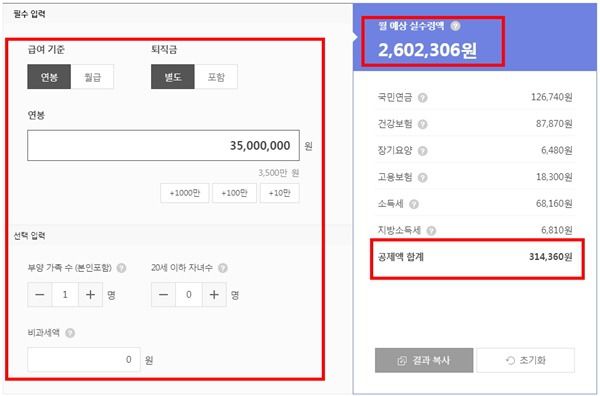Increase 부양 가족 수 with plus
Screen dimensions: 600x396
coord(90,295)
